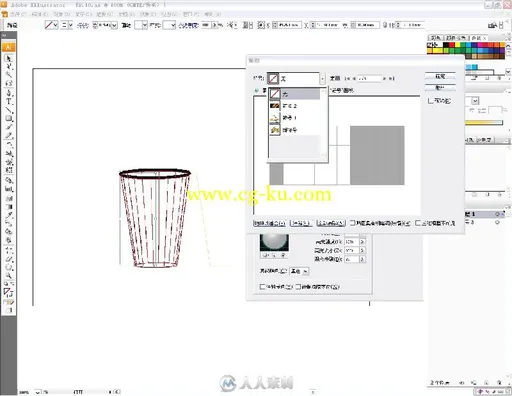Select the Live Paint Bucket tool

(8, 232)
